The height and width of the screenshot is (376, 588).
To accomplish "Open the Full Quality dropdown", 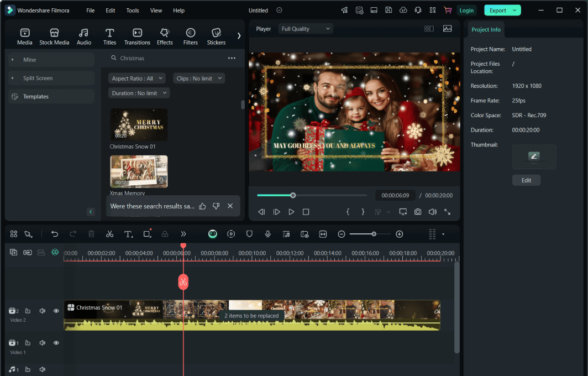I will pyautogui.click(x=305, y=29).
